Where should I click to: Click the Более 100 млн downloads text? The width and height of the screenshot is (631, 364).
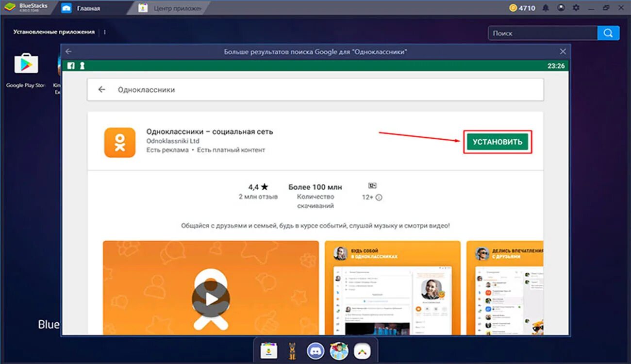point(315,187)
